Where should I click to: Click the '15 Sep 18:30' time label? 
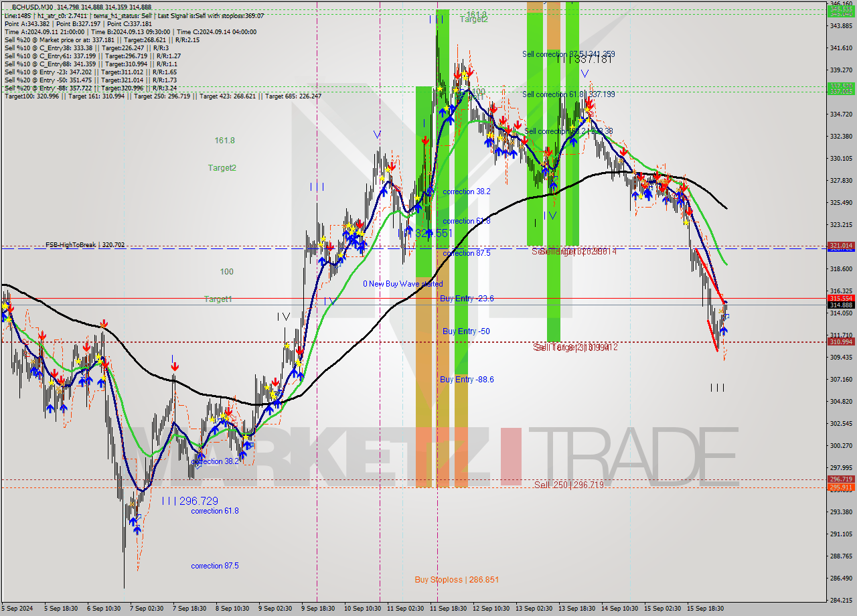705,609
